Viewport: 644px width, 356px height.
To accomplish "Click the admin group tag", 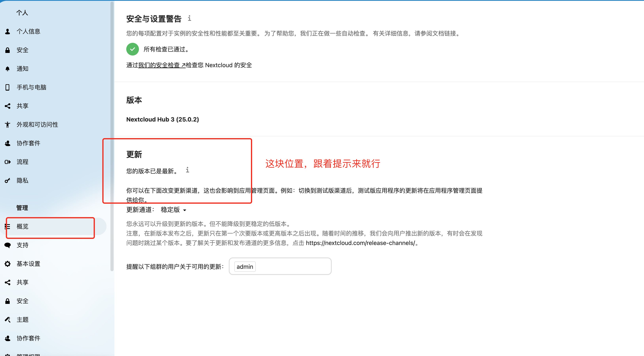I will pos(245,267).
